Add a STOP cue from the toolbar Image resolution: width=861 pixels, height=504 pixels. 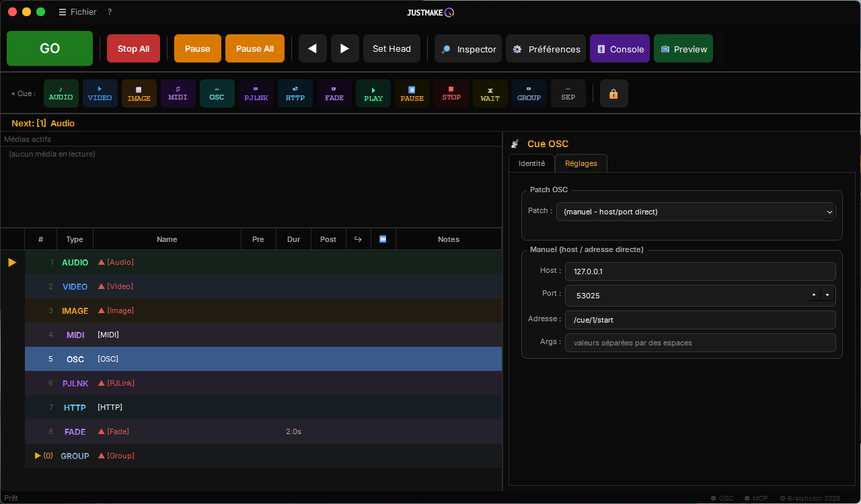[x=451, y=93]
